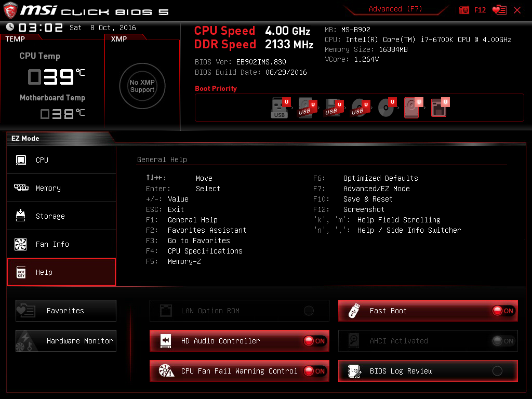The image size is (532, 399).
Task: Open the Favorites button
Action: pos(66,311)
